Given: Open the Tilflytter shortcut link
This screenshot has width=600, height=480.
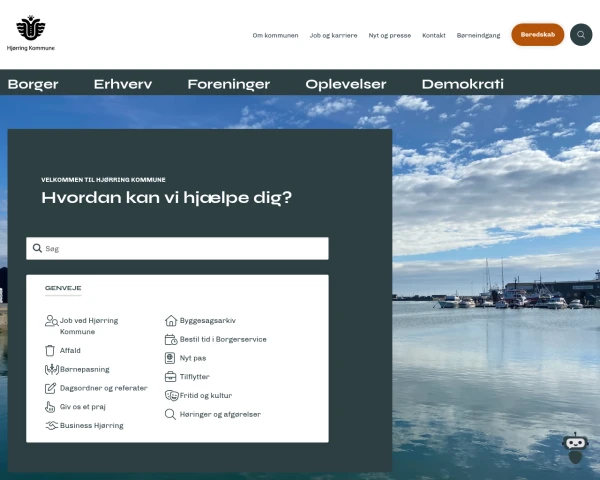Looking at the screenshot, I should (x=194, y=377).
